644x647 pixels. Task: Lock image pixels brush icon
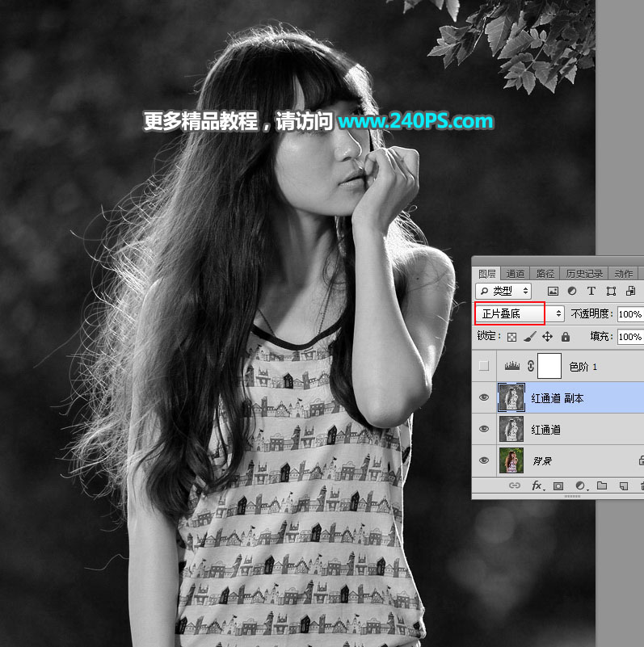(x=529, y=337)
